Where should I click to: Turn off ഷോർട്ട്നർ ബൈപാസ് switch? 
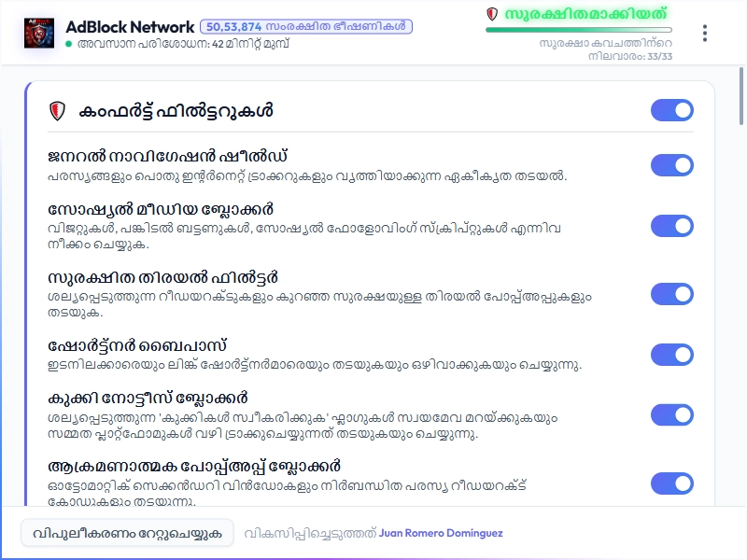pos(671,355)
